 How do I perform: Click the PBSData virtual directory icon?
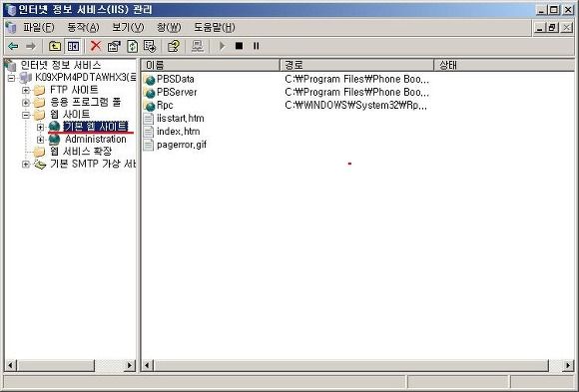point(149,80)
